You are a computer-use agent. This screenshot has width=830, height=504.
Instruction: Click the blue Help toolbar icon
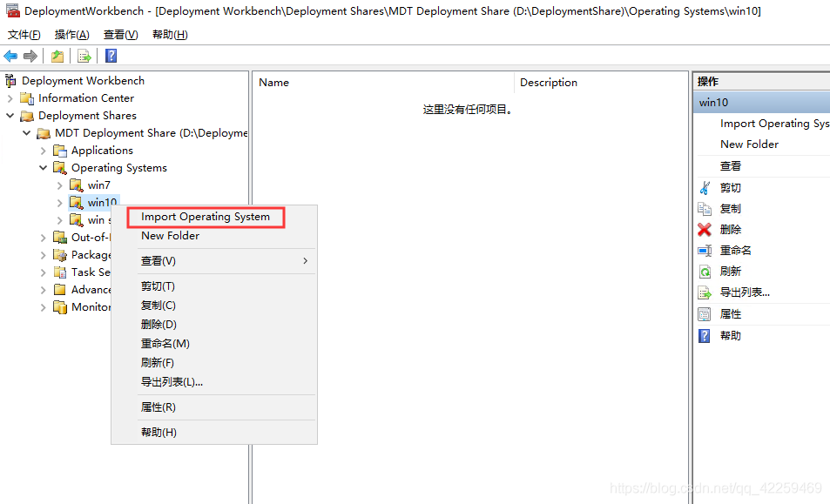(111, 57)
